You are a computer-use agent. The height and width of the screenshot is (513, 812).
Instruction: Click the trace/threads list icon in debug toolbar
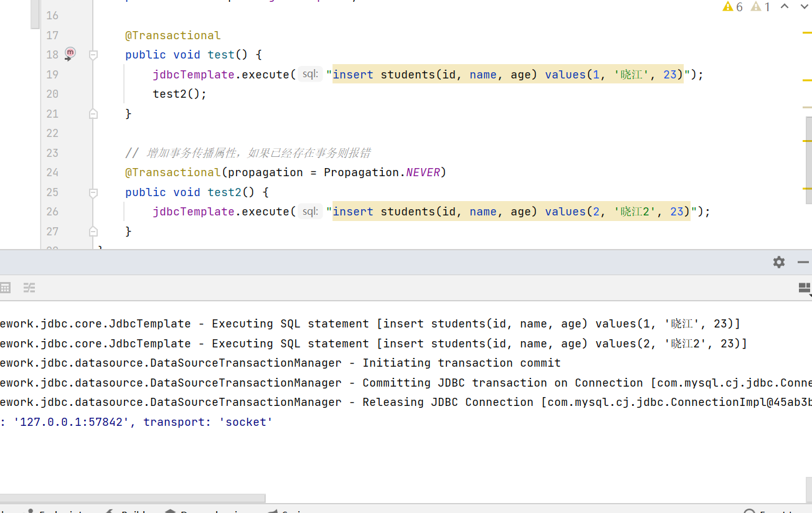[x=29, y=288]
